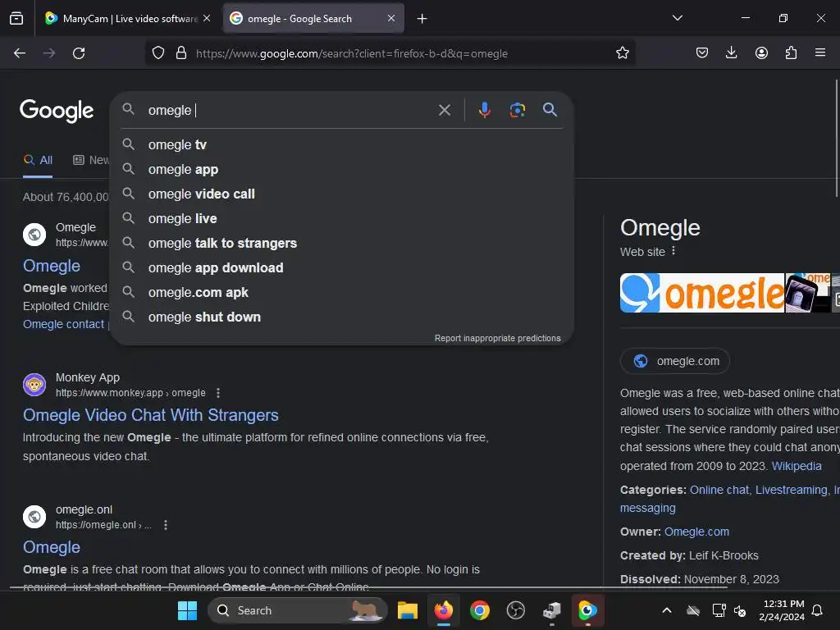Click the vertical page scrollbar
840x630 pixels.
click(836, 138)
